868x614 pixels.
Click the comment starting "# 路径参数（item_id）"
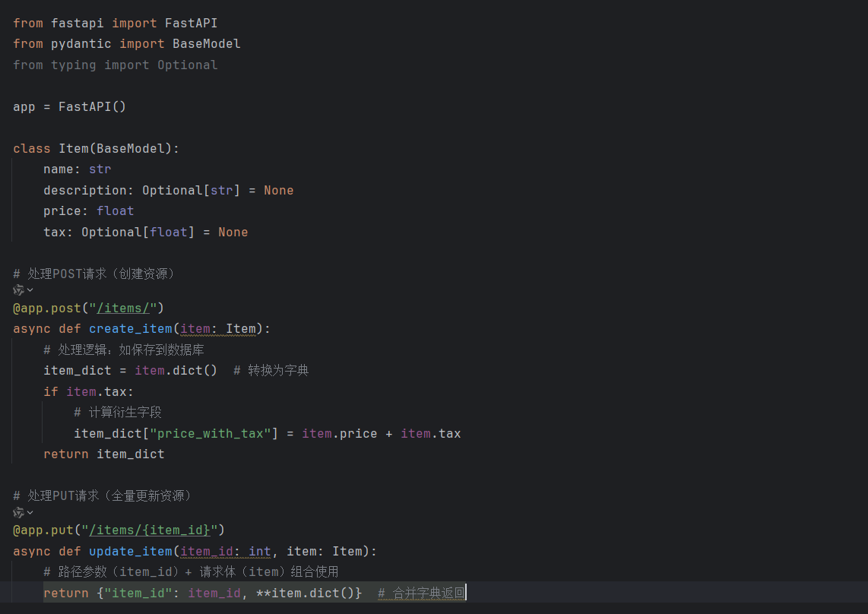point(191,572)
